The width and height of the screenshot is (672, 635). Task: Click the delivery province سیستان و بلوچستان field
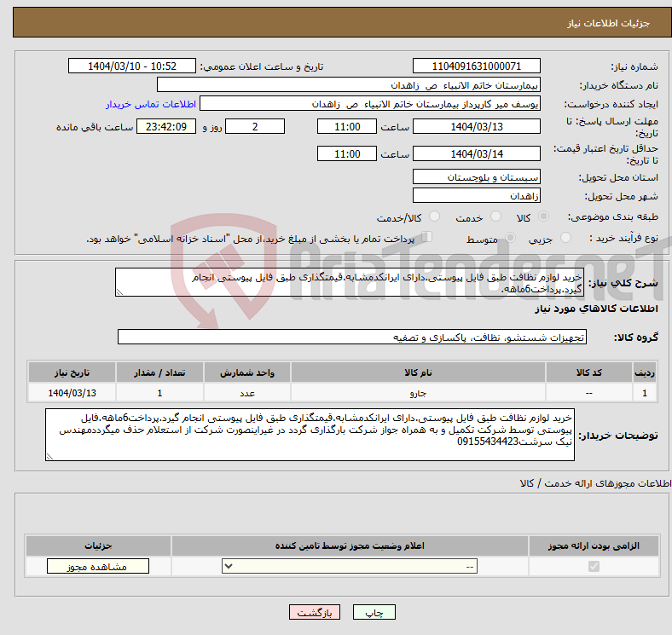point(476,176)
